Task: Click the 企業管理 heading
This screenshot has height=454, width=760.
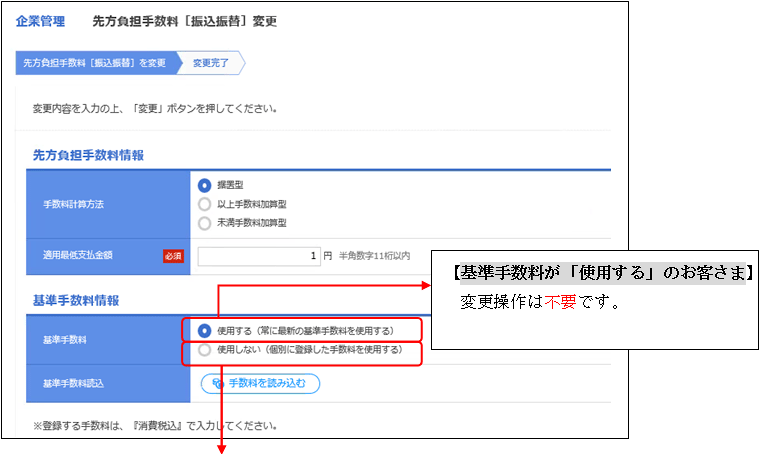Action: click(40, 21)
